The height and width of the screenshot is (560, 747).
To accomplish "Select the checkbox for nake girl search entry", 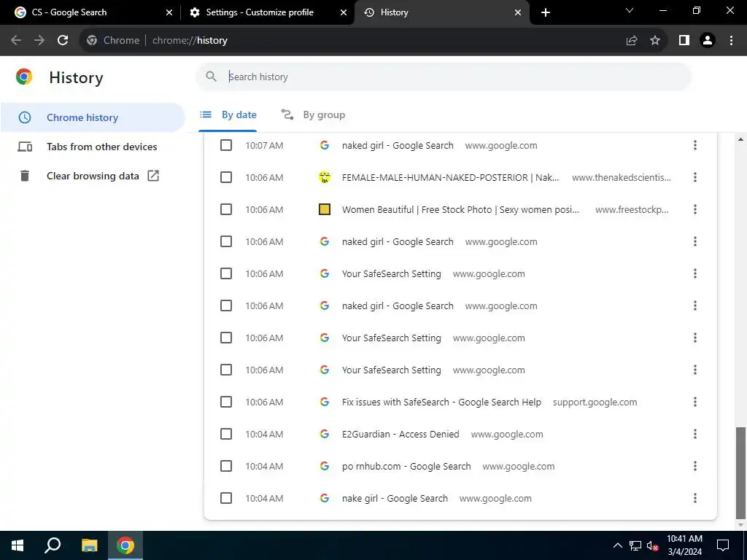I will pyautogui.click(x=226, y=498).
